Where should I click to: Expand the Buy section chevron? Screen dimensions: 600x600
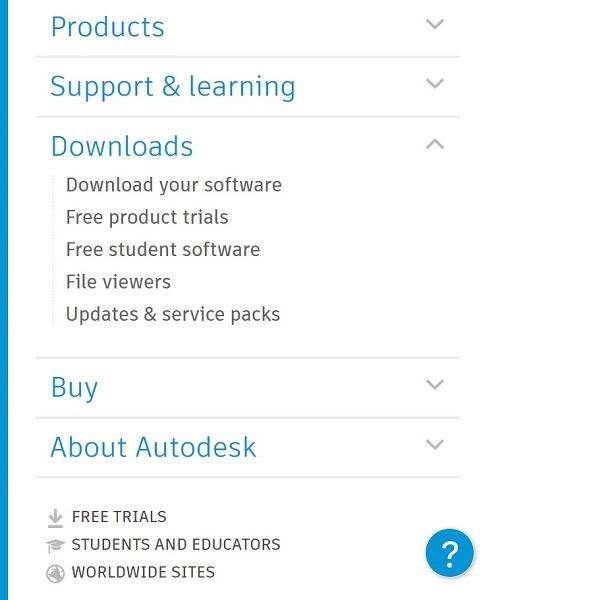434,384
